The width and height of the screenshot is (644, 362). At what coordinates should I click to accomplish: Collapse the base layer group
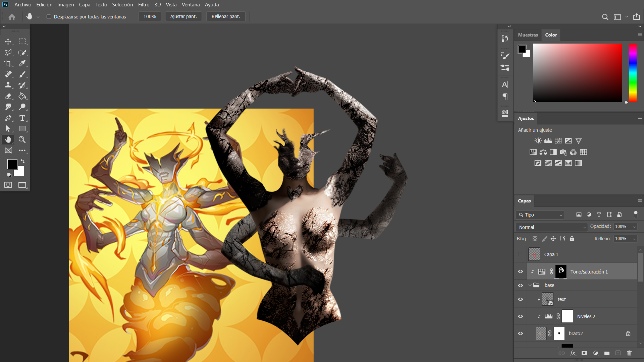coord(530,285)
